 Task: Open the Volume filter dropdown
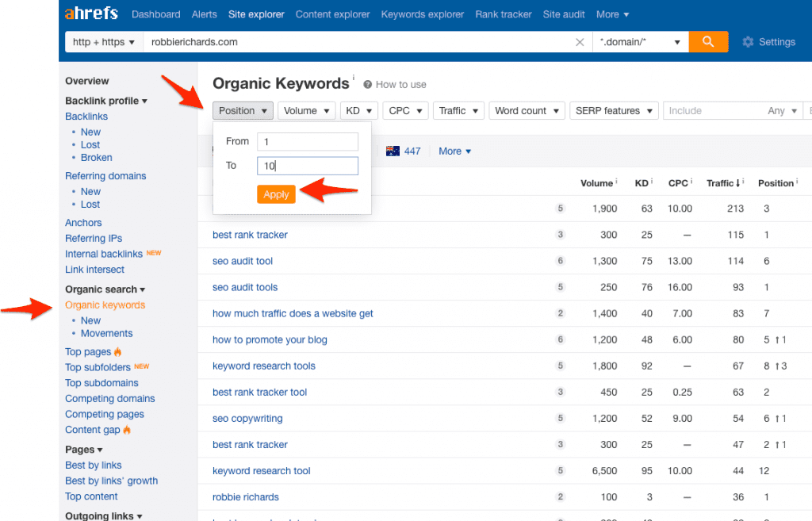point(307,111)
